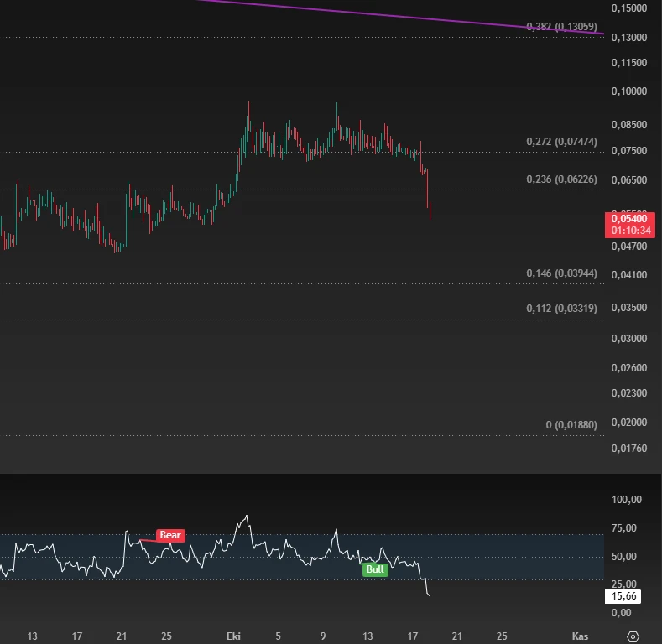Click the Eki month marker on time axis

[233, 636]
